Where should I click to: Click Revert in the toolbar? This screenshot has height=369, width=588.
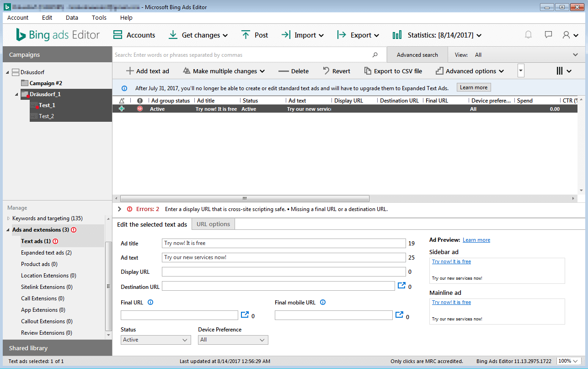click(336, 71)
